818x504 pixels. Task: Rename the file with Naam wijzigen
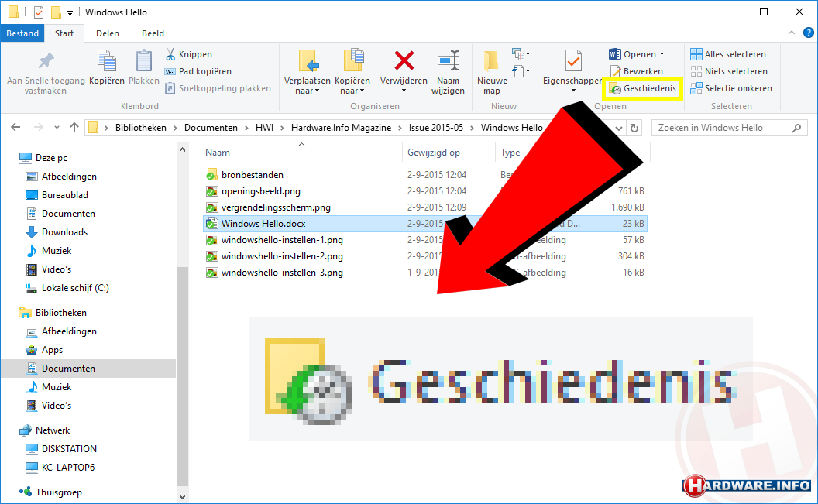click(x=449, y=73)
